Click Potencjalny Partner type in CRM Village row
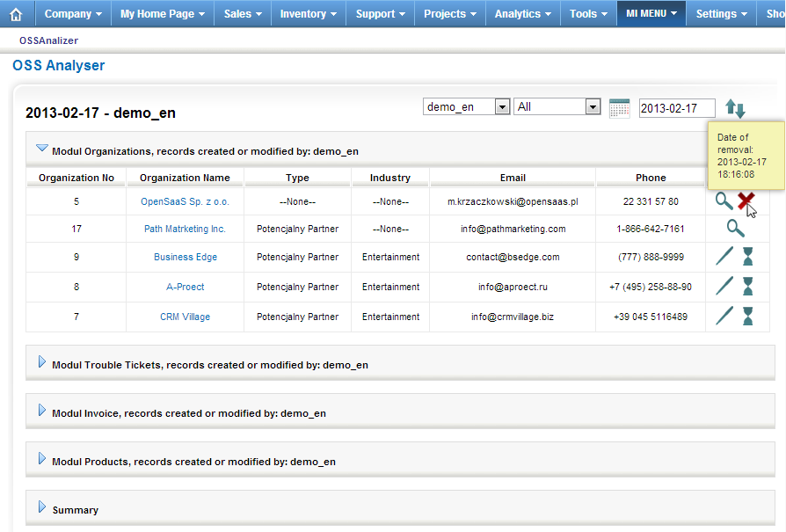The height and width of the screenshot is (532, 786). pyautogui.click(x=297, y=317)
